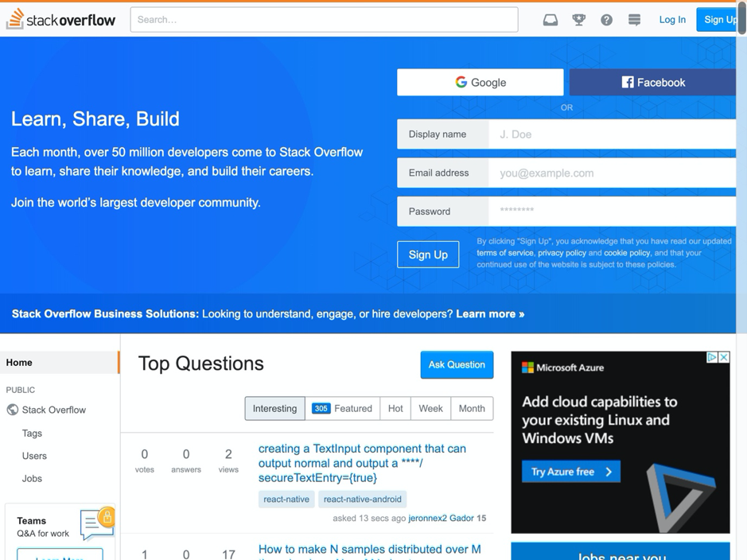Screen dimensions: 747x560
Task: View achievements via the trophy icon
Action: 578,19
